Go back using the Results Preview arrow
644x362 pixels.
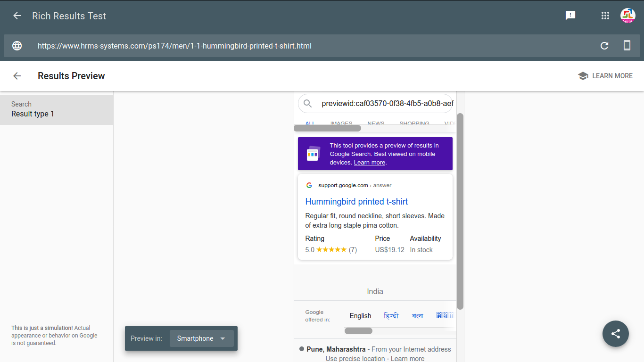tap(17, 76)
